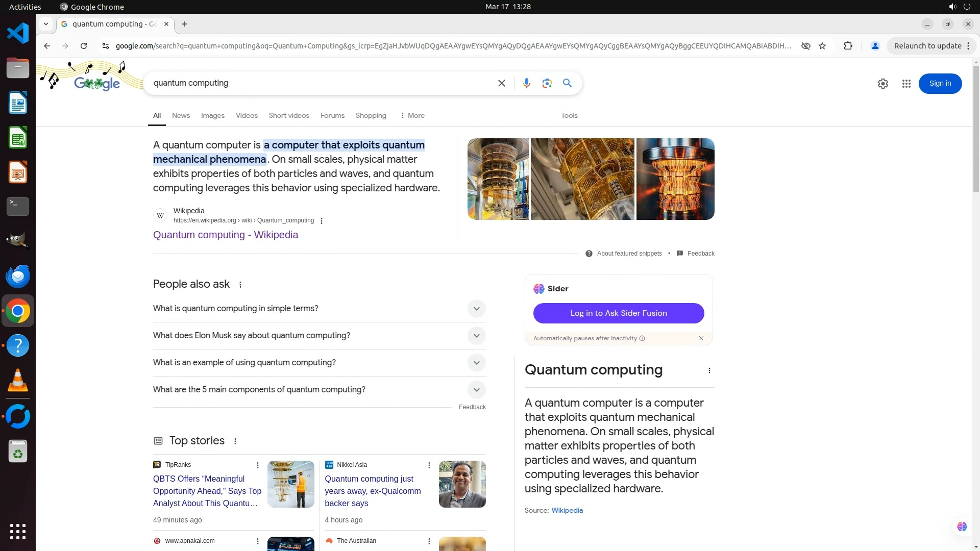Open Google Lens image search
Screen dimensions: 980x551
coord(547,83)
